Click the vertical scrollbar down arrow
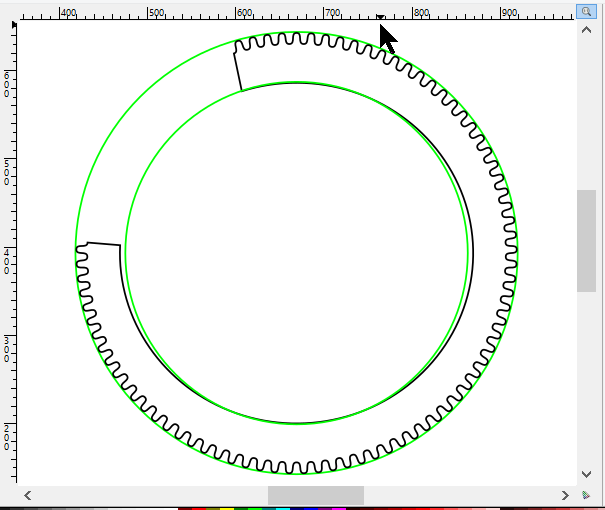 (x=586, y=473)
